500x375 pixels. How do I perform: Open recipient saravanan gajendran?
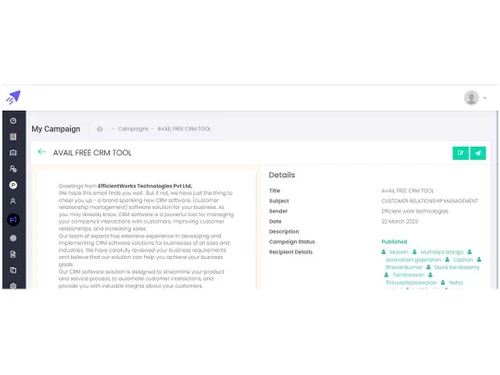[x=413, y=260]
